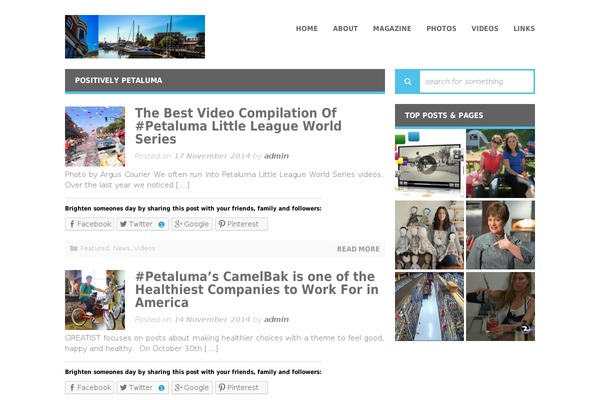Share CamelBak post on Facebook
600x400 pixels.
(x=90, y=387)
